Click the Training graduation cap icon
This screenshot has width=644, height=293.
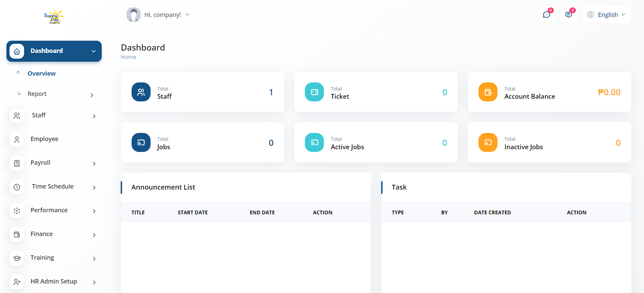17,258
